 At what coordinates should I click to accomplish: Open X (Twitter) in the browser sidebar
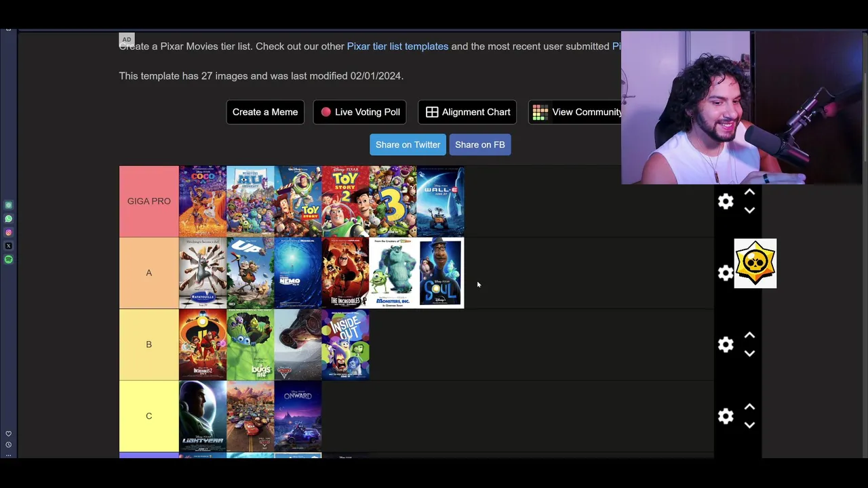pos(8,246)
